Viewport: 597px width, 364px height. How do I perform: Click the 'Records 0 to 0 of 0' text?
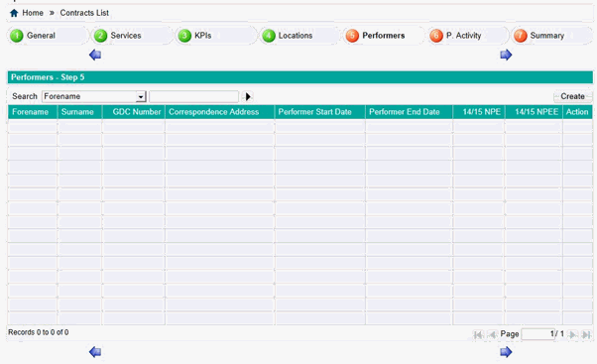pos(39,332)
